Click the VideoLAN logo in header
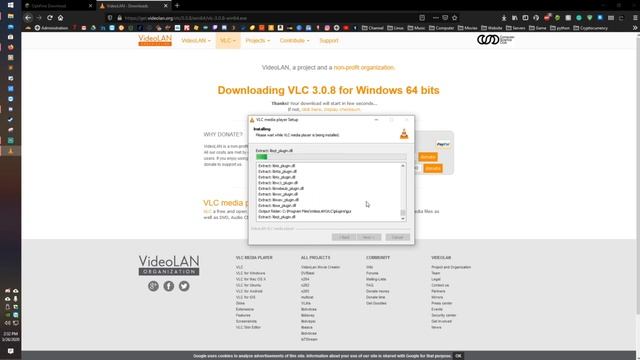The image size is (640, 360). 155,40
